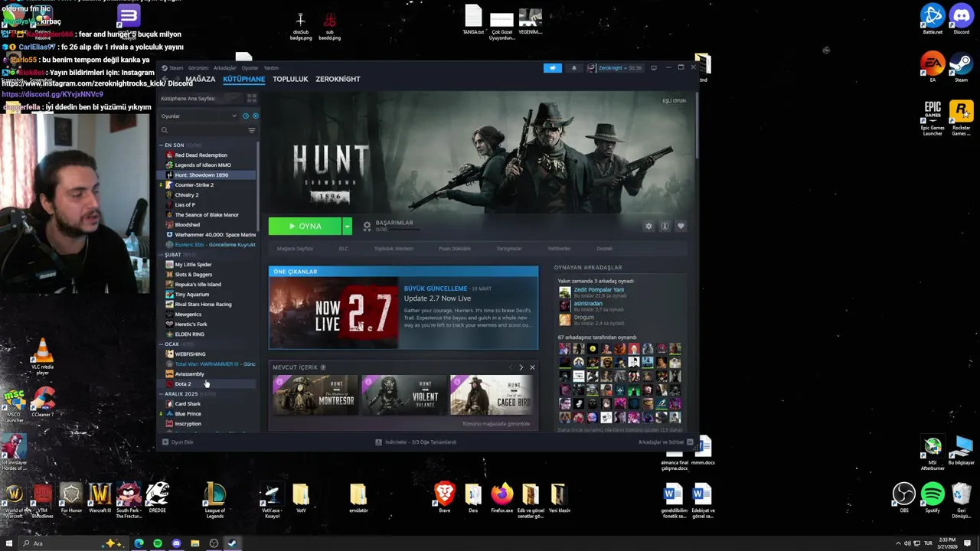Open Caged Bird DLC thumbnail
Image resolution: width=980 pixels, height=551 pixels.
491,395
